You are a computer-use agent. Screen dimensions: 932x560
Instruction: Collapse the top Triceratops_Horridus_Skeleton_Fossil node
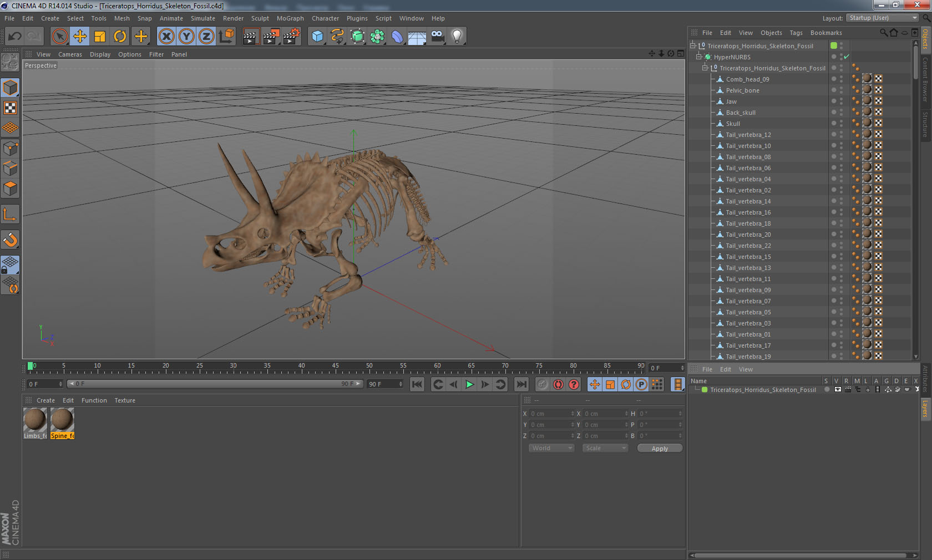pyautogui.click(x=692, y=45)
